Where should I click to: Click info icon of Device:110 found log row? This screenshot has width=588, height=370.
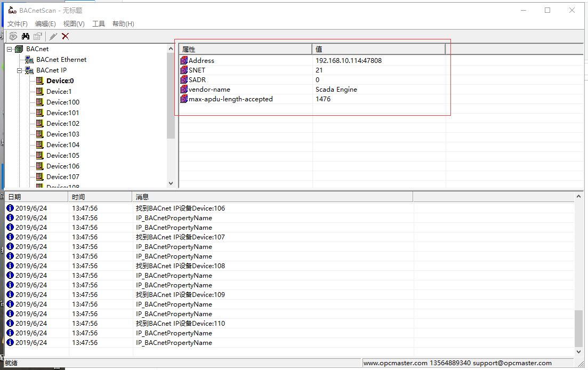point(10,323)
